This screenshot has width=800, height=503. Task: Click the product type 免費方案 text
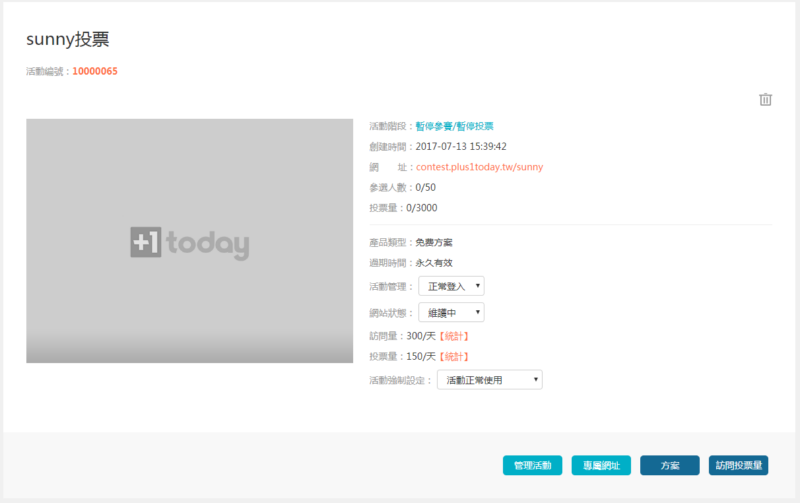click(434, 242)
